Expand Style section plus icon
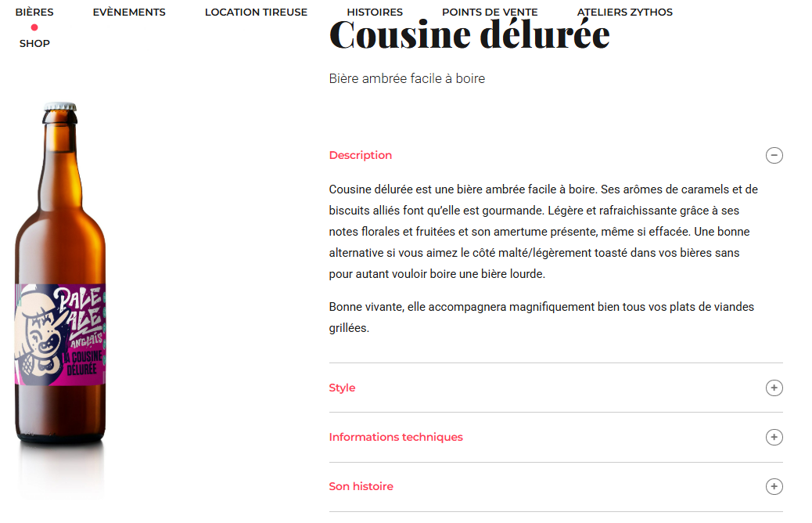Viewport: 812px width, 523px height. [774, 388]
